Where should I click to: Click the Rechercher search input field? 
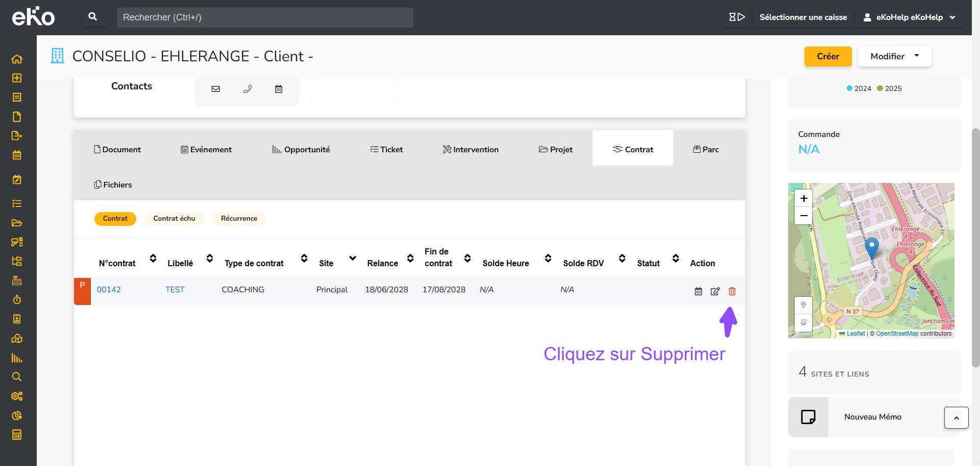[264, 17]
